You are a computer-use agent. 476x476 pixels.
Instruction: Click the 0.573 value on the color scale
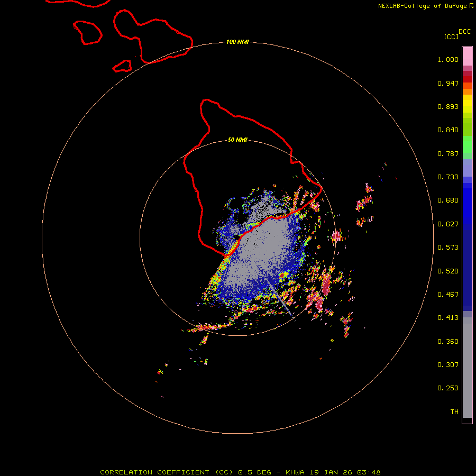coord(448,248)
